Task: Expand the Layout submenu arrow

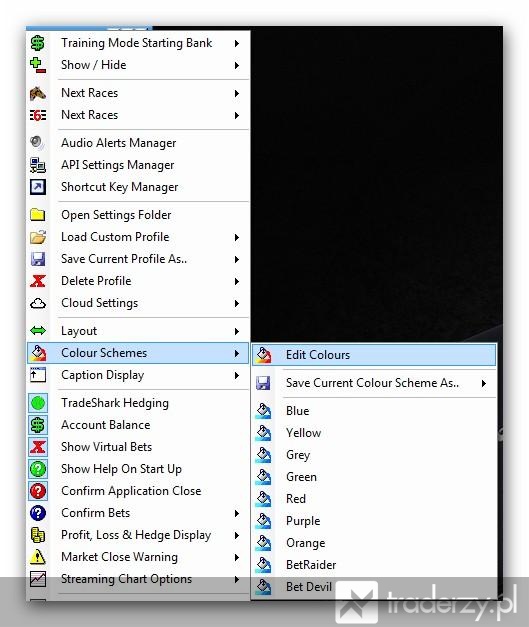Action: coord(237,331)
